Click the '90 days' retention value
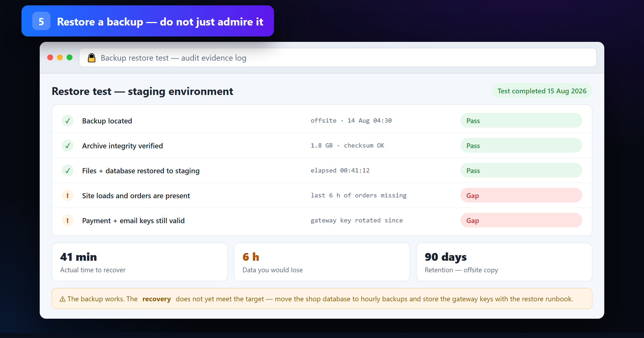Viewport: 644px width, 338px height. (446, 257)
